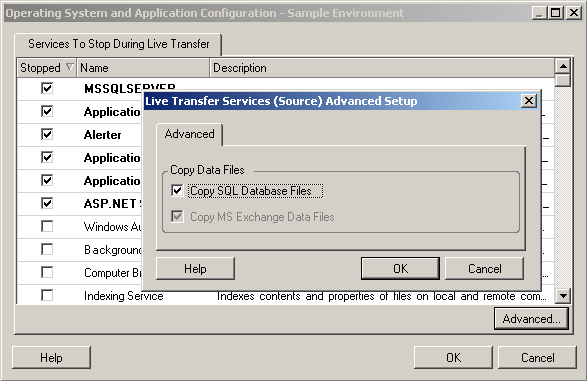Open Help in the Advanced Setup dialog
This screenshot has width=588, height=381.
tap(195, 268)
